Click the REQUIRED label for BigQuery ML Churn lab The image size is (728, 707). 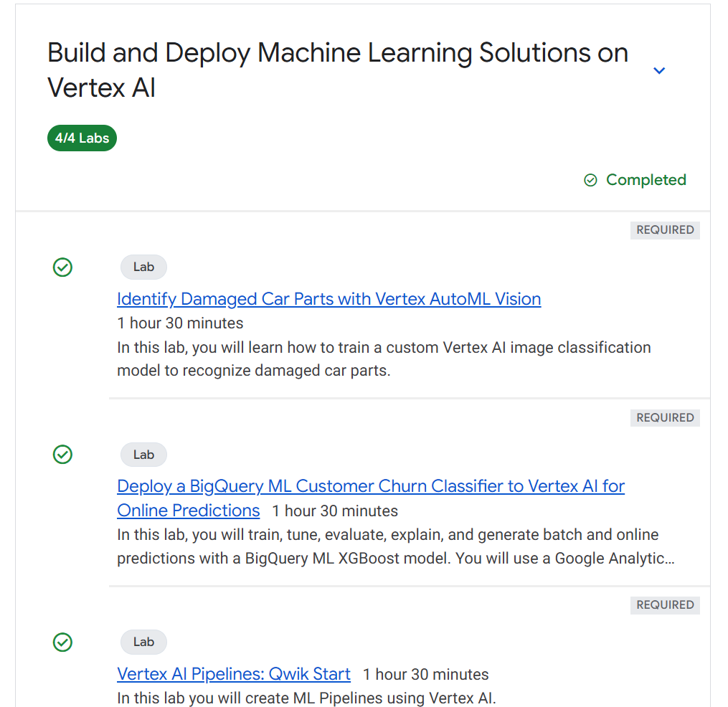(x=665, y=418)
